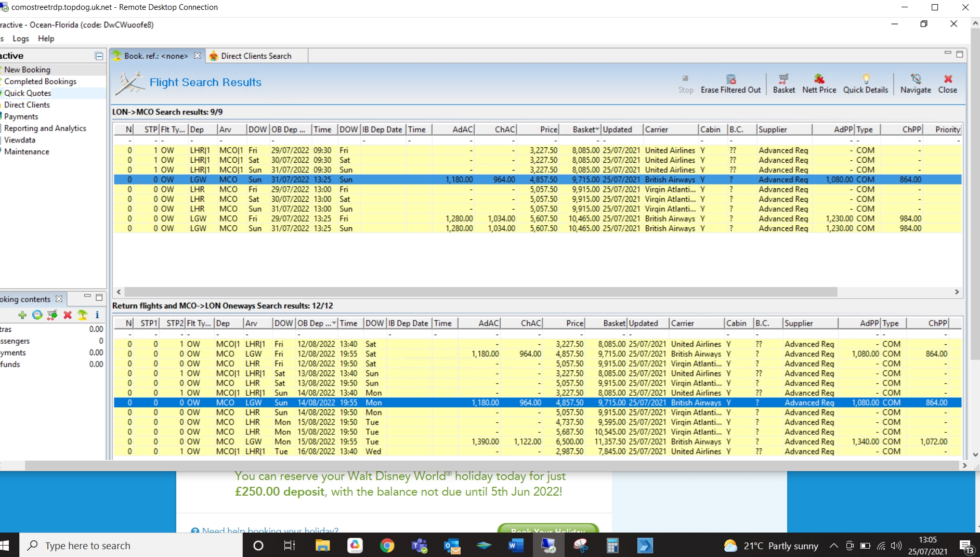Open Completed Bookings in the sidebar
This screenshot has height=557, width=980.
click(x=41, y=82)
